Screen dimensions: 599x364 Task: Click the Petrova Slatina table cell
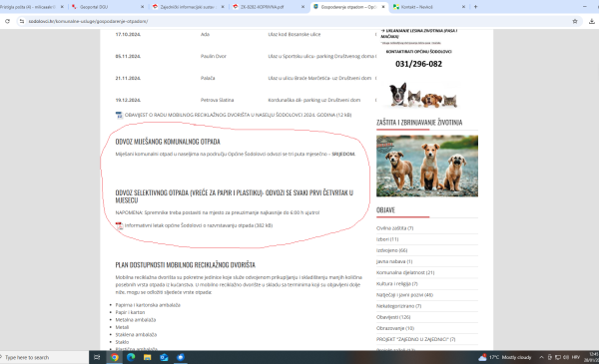click(x=217, y=100)
